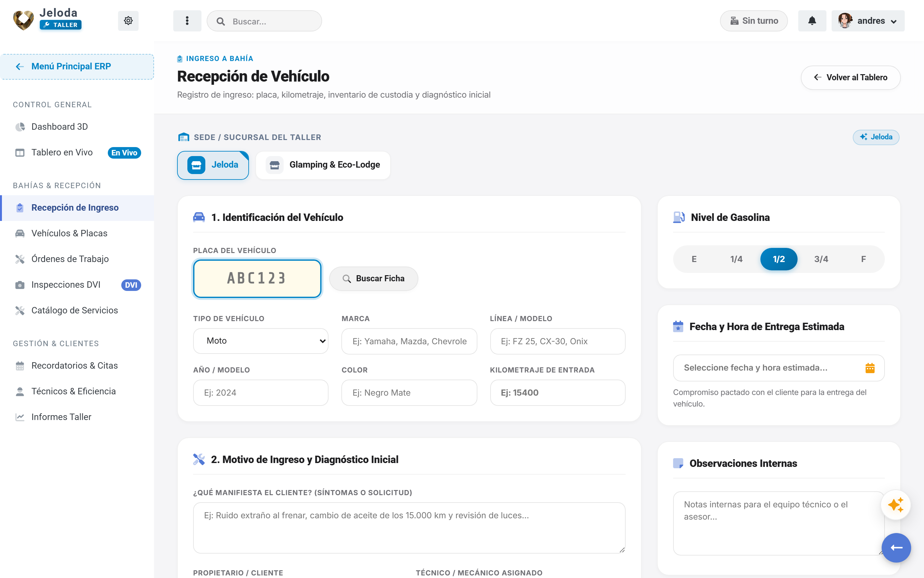Click the Buscar Ficha button

pos(373,279)
